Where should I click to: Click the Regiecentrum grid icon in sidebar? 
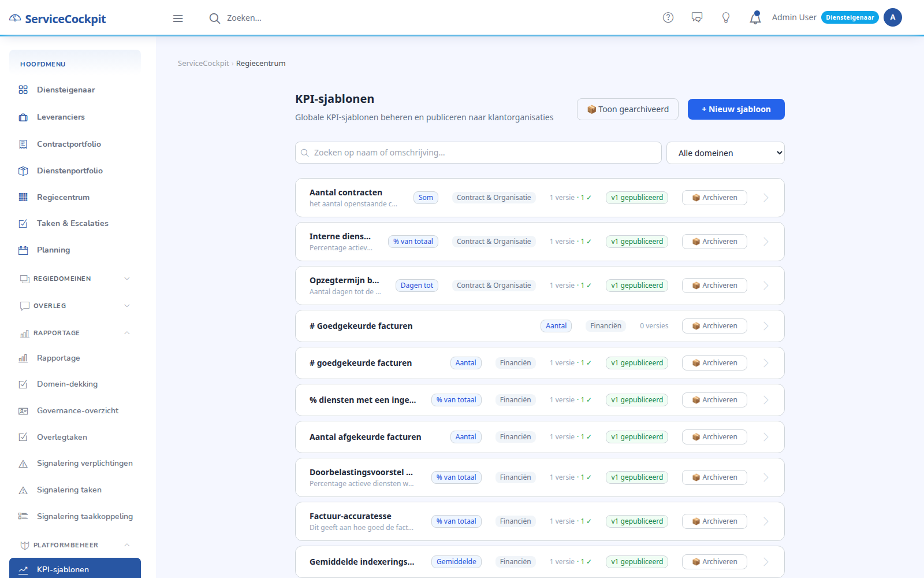pyautogui.click(x=23, y=198)
